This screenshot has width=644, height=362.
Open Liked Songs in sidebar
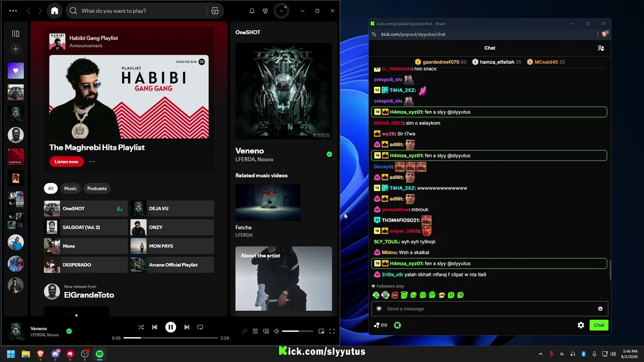16,71
